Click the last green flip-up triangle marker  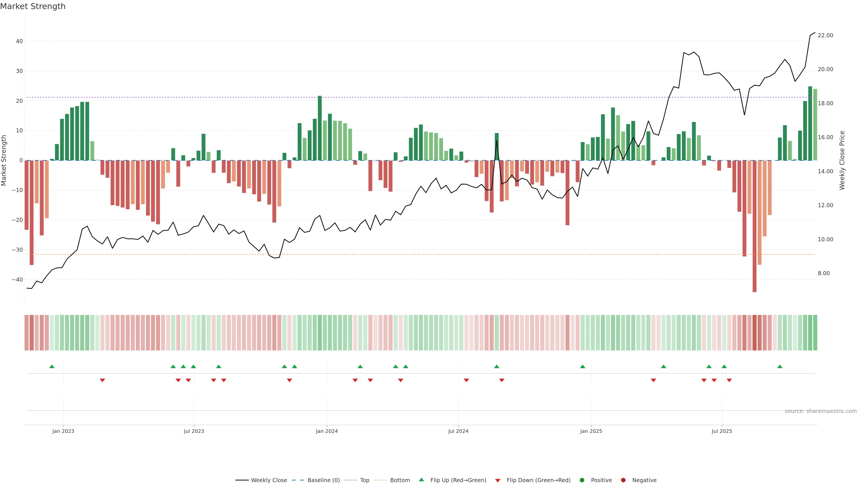[780, 366]
